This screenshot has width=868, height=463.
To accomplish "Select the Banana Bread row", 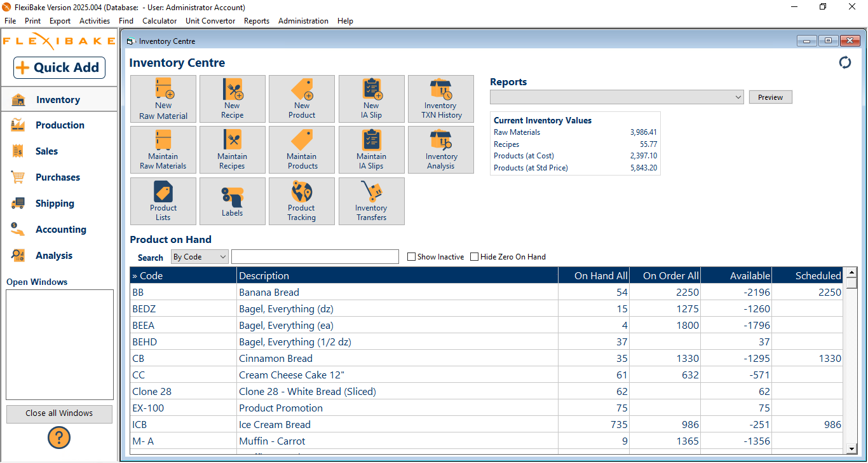I will tap(486, 293).
